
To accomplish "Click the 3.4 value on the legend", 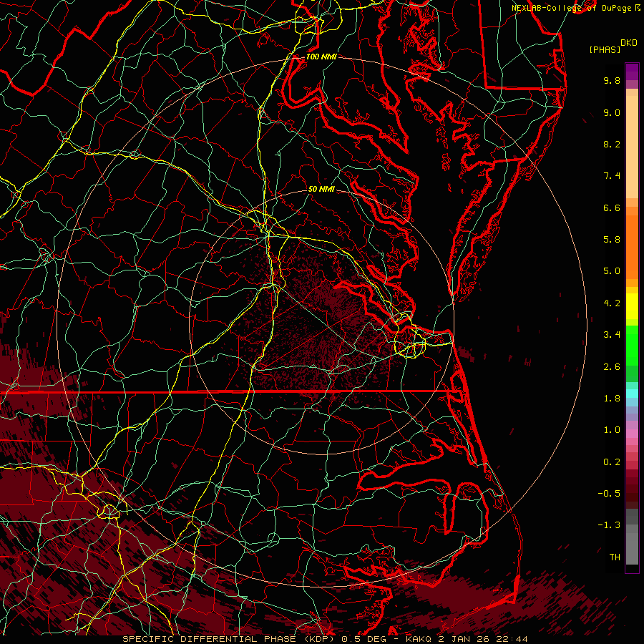I will pos(612,335).
